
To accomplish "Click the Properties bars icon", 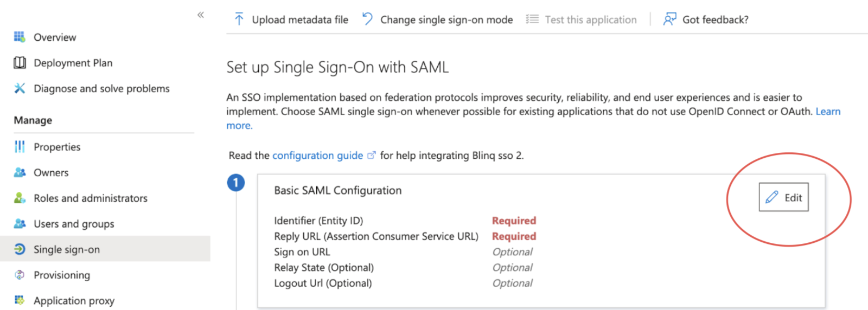I will (x=20, y=147).
